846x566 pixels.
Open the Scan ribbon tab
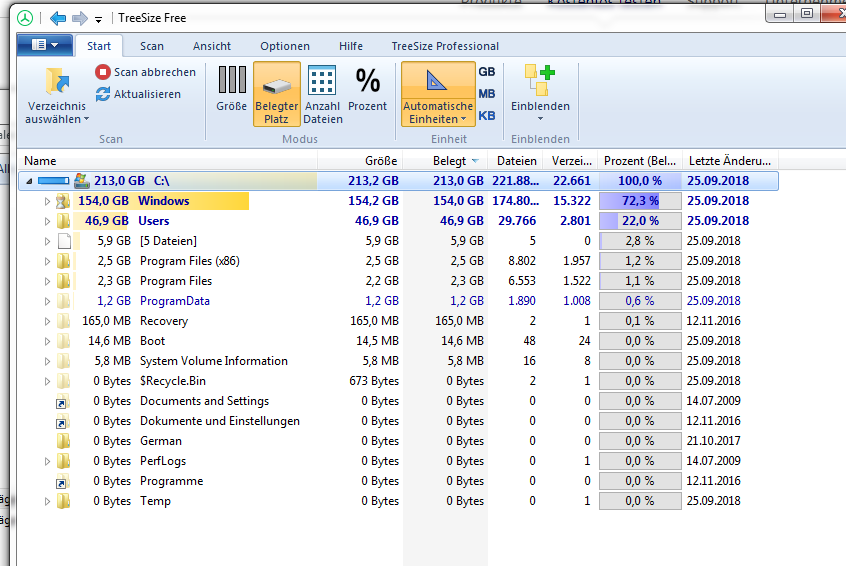point(152,46)
